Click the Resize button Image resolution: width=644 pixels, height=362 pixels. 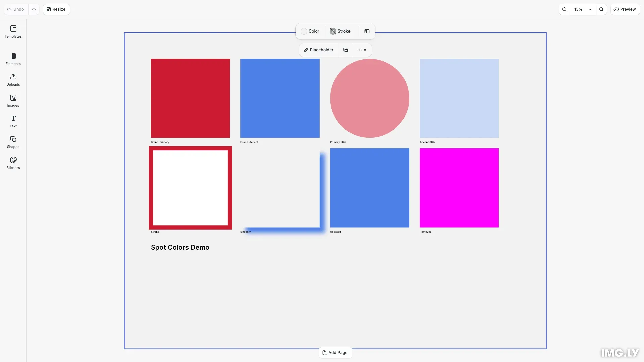(56, 9)
